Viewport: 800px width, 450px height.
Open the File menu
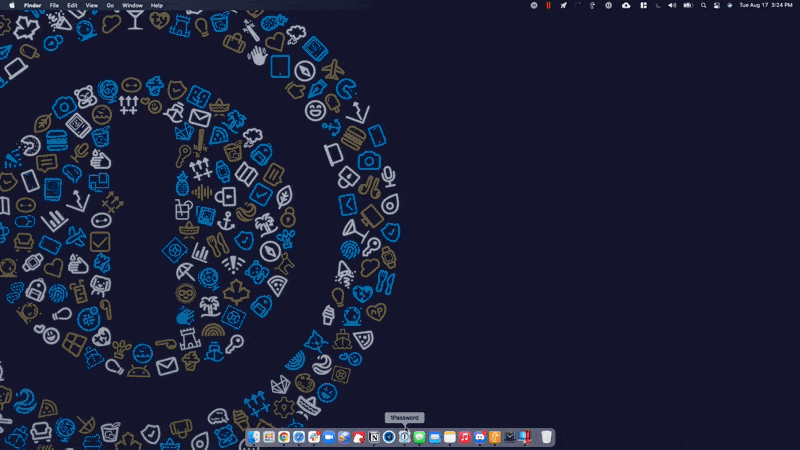pos(54,5)
